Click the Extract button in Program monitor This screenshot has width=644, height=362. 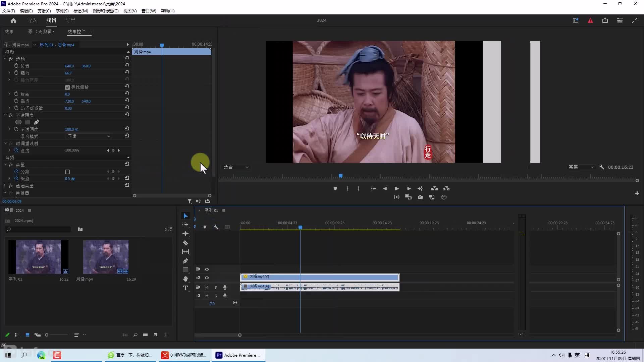446,189
